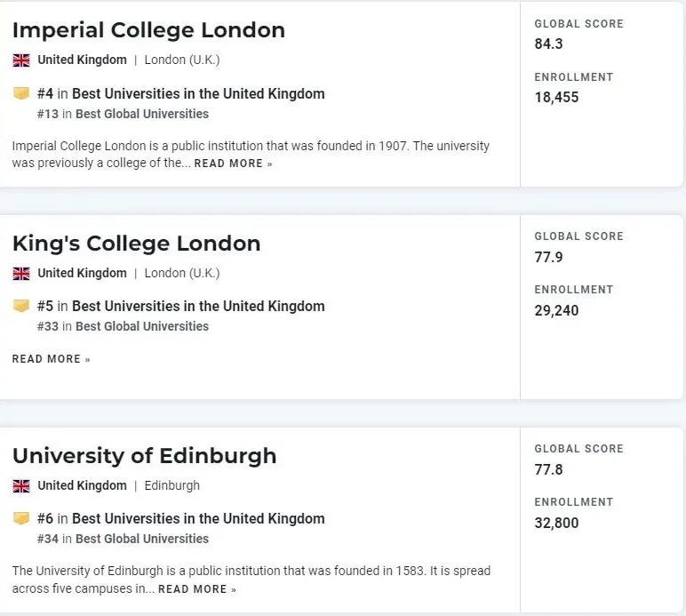The image size is (686, 616).
Task: Open Best Universities in United Kingdom link at #4
Action: pyautogui.click(x=198, y=93)
